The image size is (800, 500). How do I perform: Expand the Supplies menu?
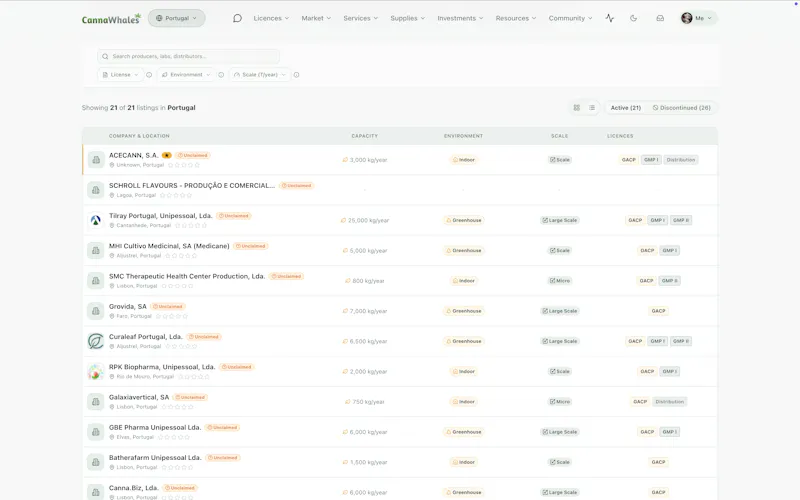click(407, 18)
